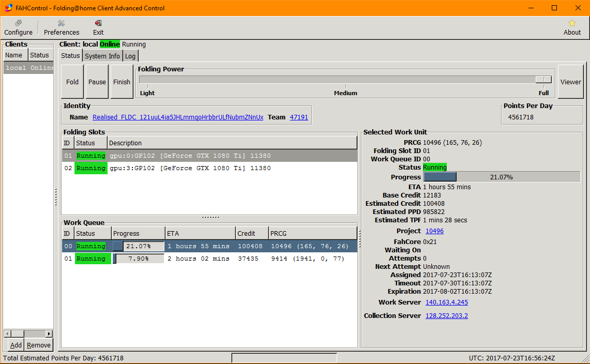Select work queue 01 row at 7.90%
590x364 pixels.
[x=209, y=259]
